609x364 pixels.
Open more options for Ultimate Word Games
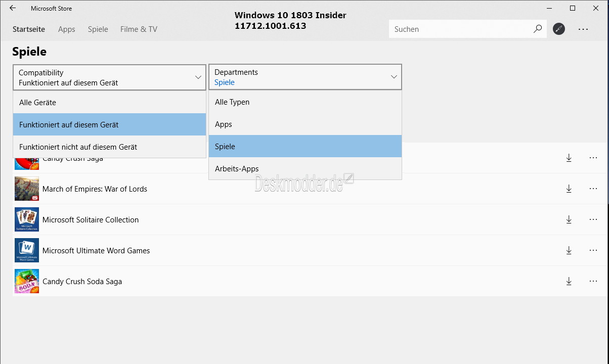point(593,250)
